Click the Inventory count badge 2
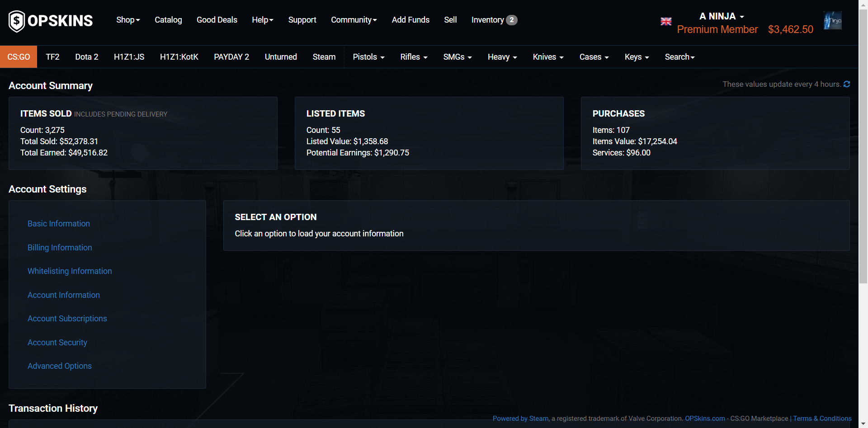 (511, 20)
